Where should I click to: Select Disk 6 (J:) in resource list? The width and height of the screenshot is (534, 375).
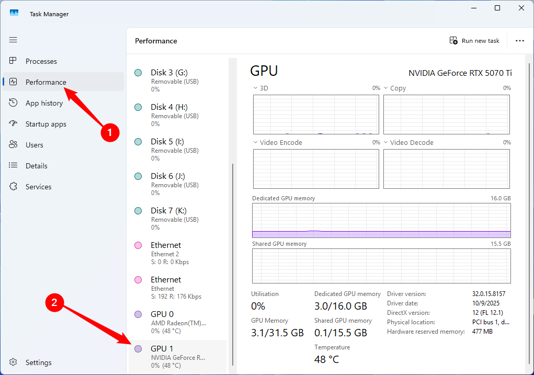[x=177, y=184]
